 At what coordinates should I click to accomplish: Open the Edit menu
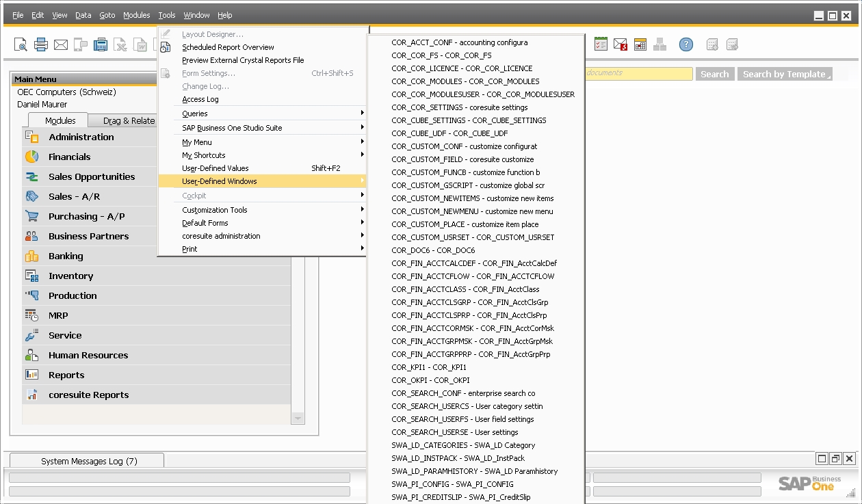[x=38, y=15]
